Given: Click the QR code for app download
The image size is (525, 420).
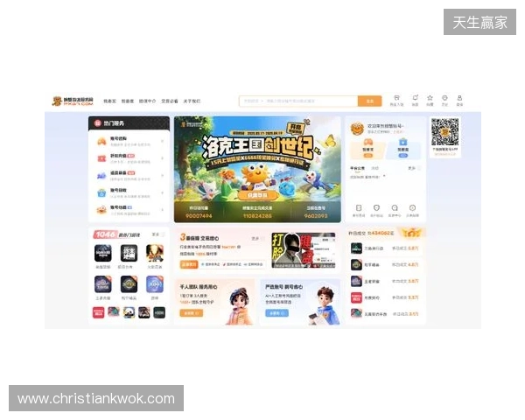Looking at the screenshot, I should tap(445, 131).
